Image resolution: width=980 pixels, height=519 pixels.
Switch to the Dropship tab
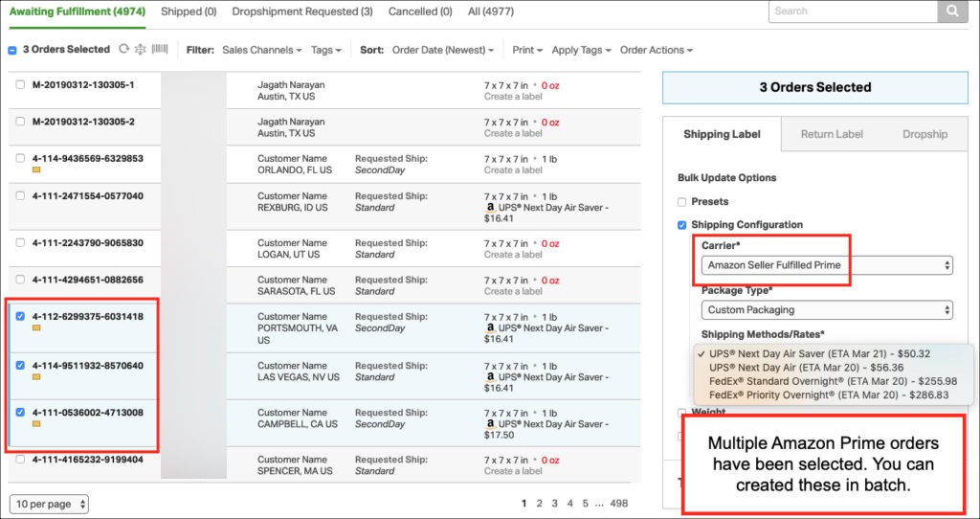tap(925, 134)
